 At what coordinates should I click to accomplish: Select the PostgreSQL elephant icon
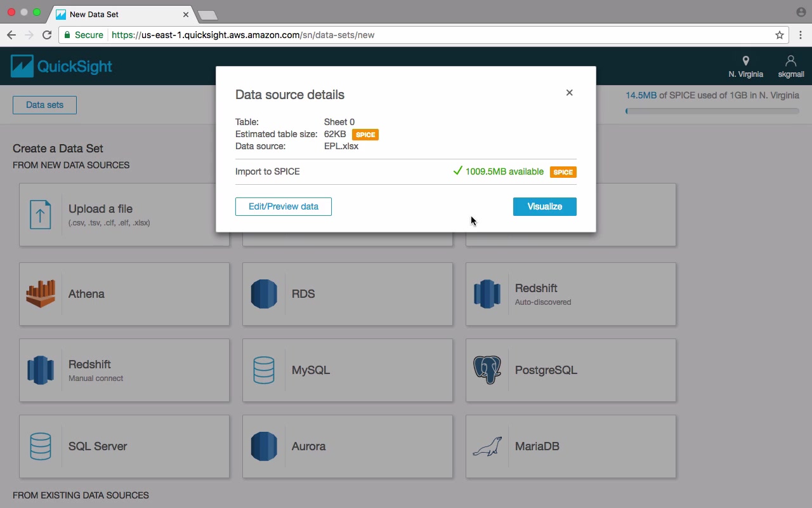[487, 370]
